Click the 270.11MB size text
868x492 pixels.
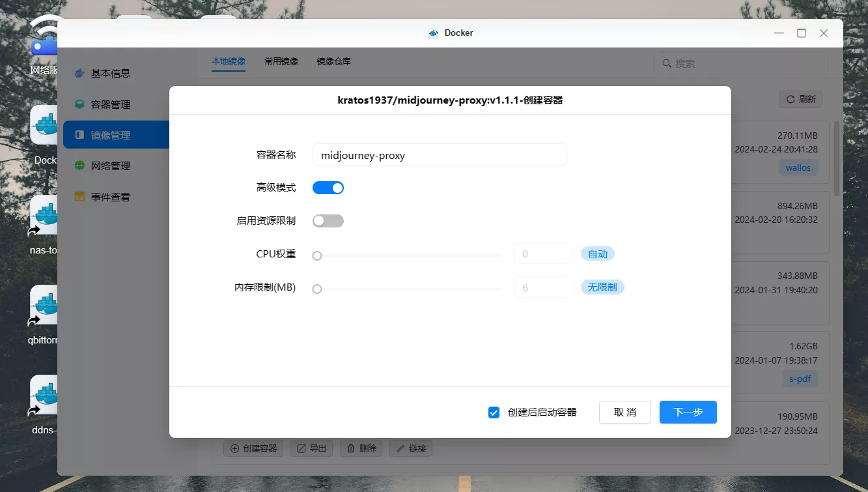pos(797,136)
